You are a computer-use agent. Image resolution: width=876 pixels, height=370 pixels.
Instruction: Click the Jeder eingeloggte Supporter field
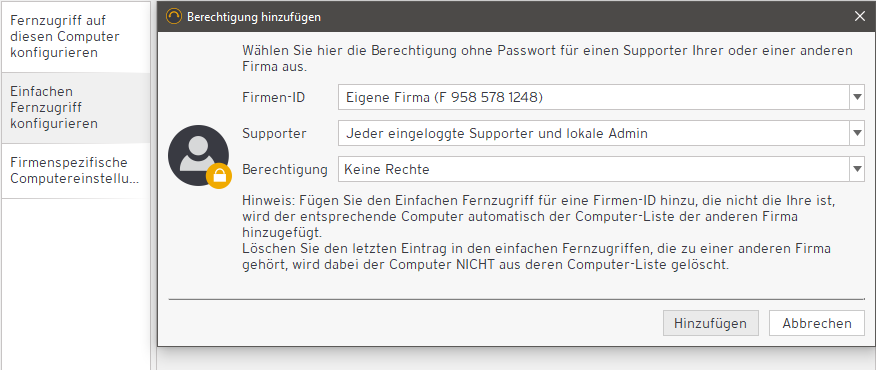tap(601, 133)
